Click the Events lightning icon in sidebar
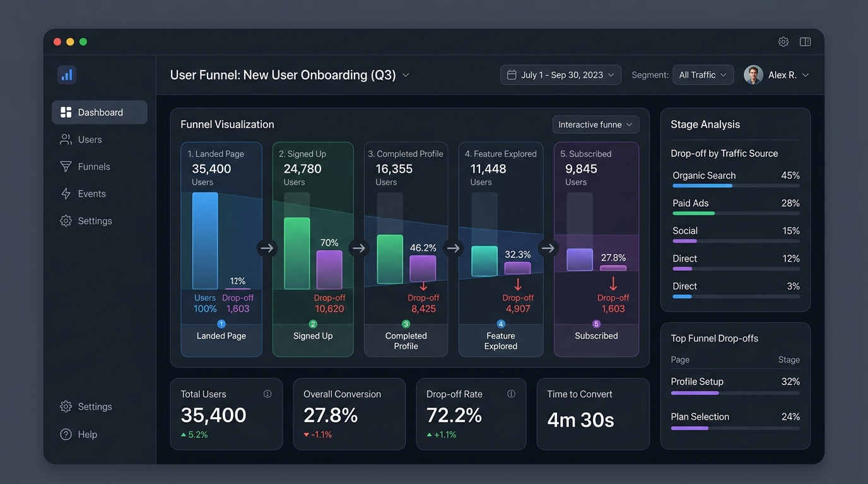Viewport: 868px width, 484px height. pyautogui.click(x=66, y=193)
